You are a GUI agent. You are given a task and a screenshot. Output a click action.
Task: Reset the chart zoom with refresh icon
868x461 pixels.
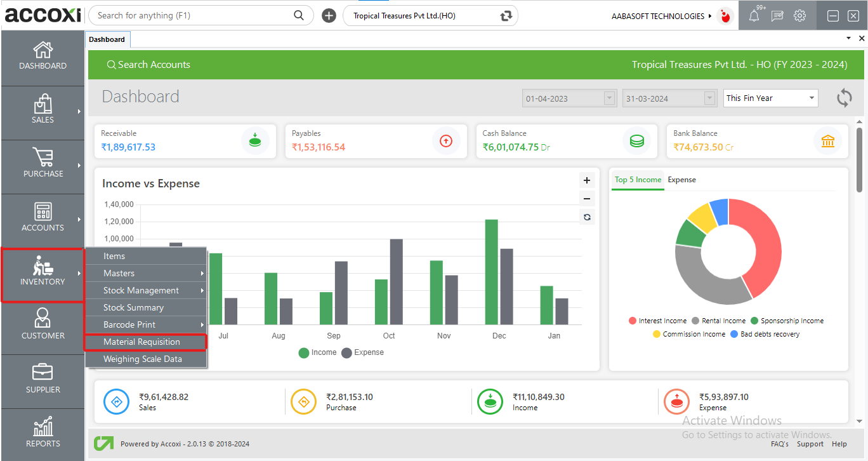click(x=587, y=217)
